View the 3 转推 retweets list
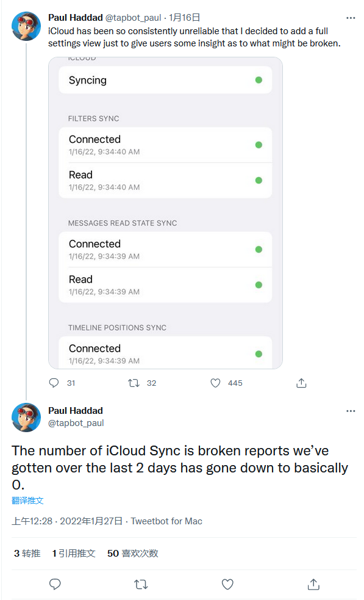 click(x=27, y=554)
